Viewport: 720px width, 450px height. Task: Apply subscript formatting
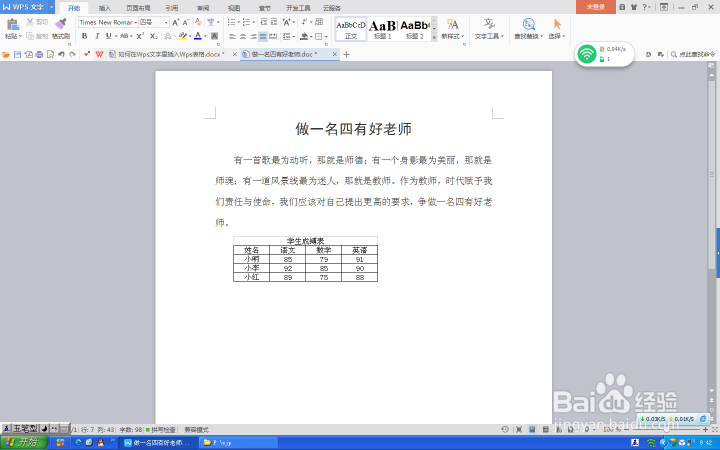pyautogui.click(x=154, y=36)
